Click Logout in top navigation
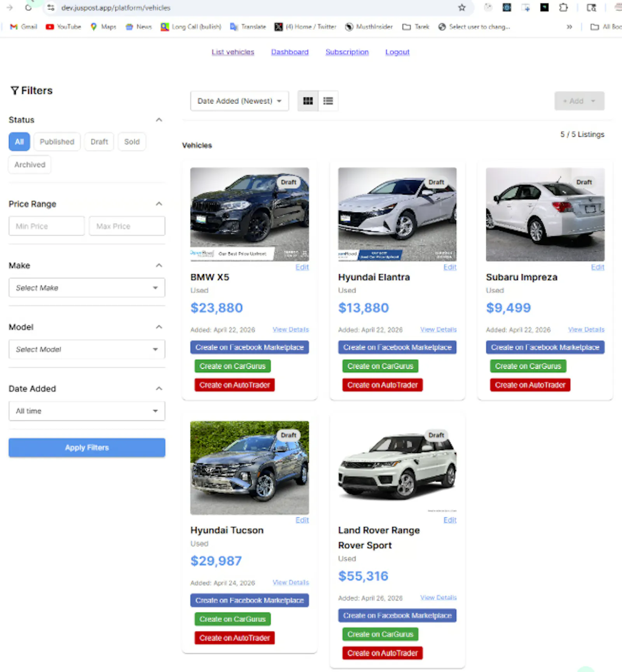This screenshot has height=672, width=622. tap(397, 52)
